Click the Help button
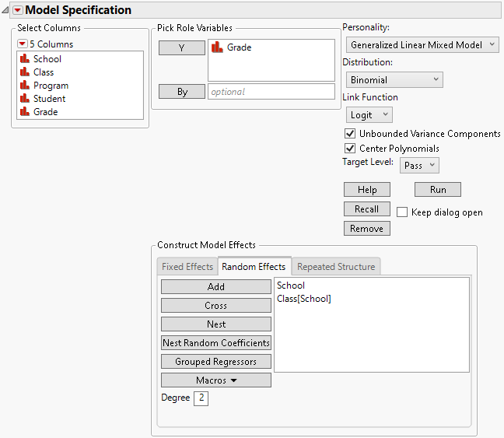 coord(367,189)
